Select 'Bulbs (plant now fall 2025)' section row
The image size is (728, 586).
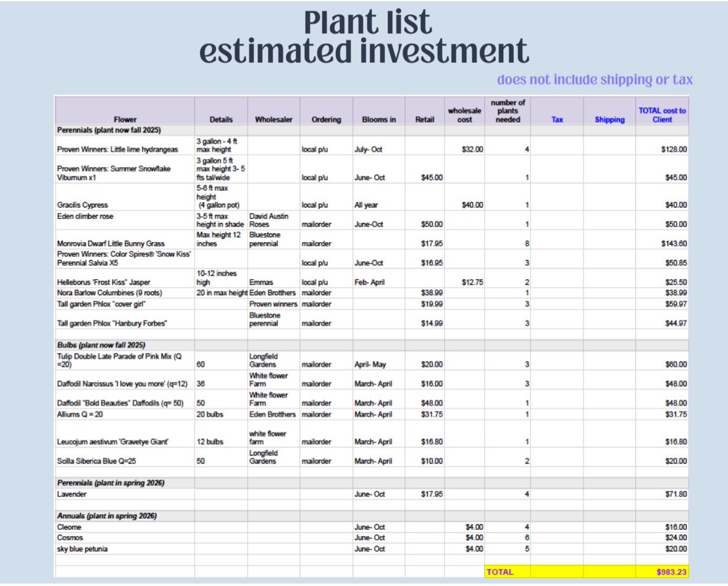click(372, 345)
